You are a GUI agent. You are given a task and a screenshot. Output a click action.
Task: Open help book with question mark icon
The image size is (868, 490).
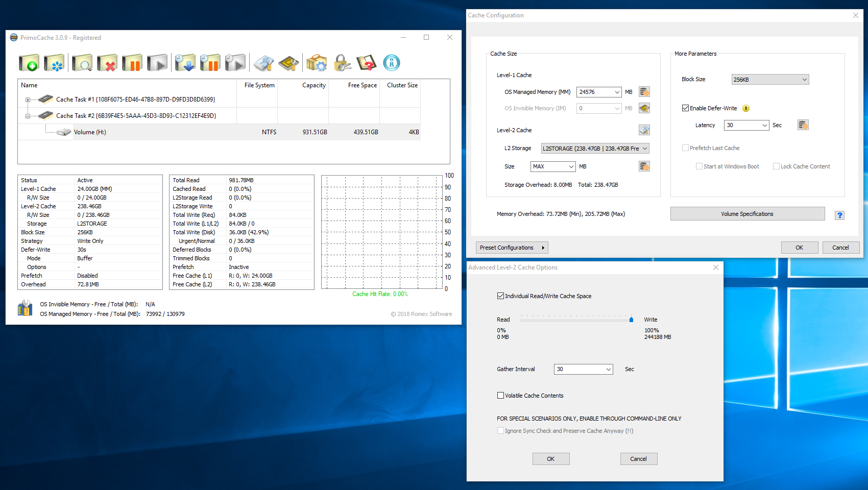pyautogui.click(x=367, y=63)
